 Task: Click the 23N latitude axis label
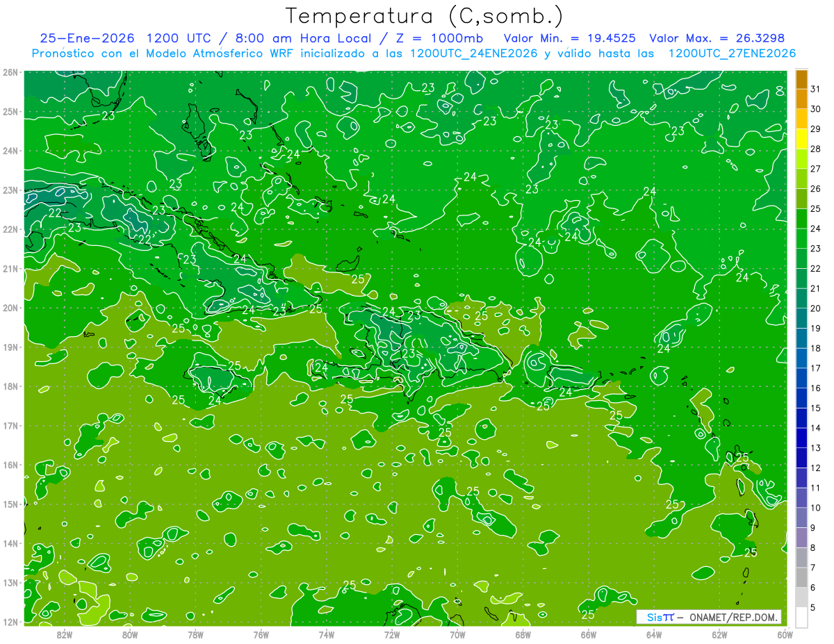point(11,190)
